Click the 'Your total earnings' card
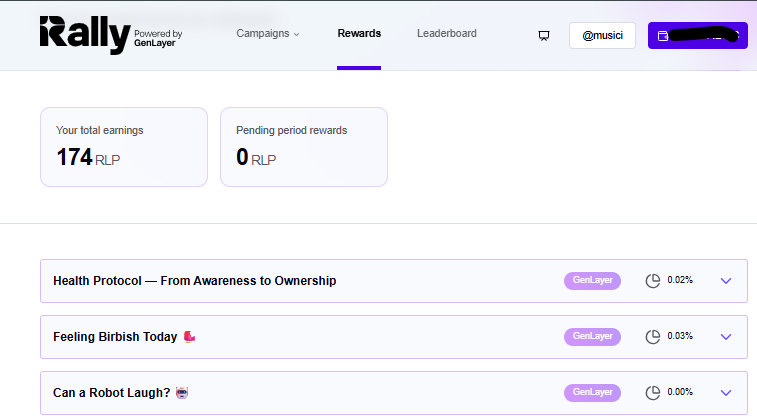This screenshot has width=757, height=418. [x=124, y=147]
